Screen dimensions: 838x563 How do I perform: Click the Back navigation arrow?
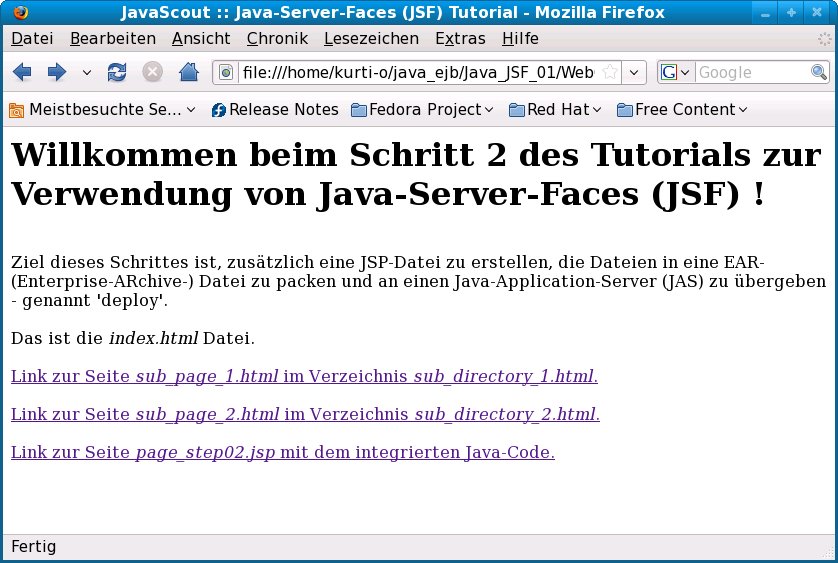22,72
